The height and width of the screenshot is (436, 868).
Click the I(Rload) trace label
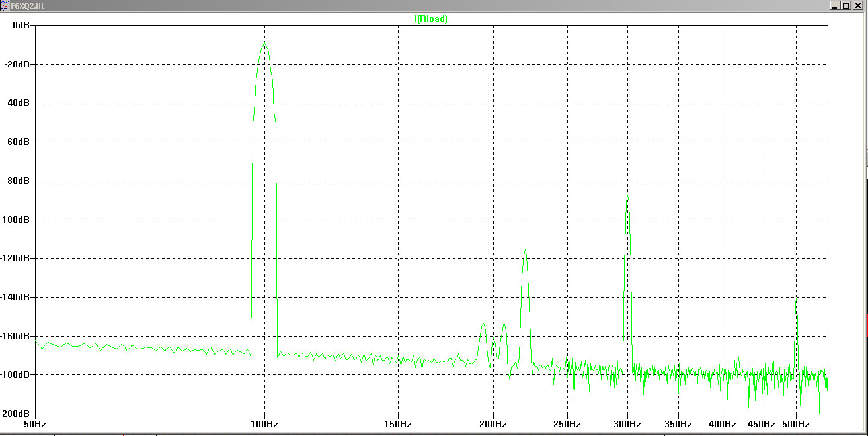(x=431, y=19)
